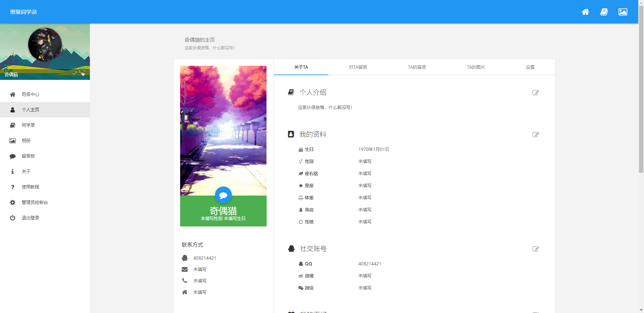
Task: Edit the 个人介绍 section
Action: [x=536, y=93]
